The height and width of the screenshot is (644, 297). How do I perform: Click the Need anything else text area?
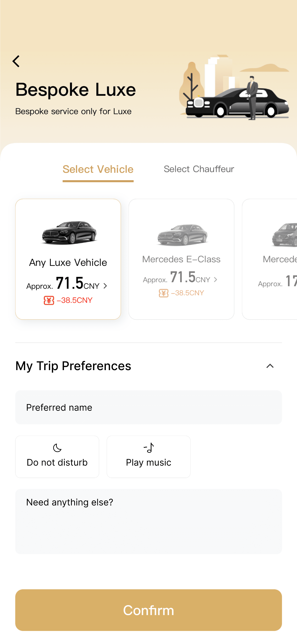click(148, 521)
